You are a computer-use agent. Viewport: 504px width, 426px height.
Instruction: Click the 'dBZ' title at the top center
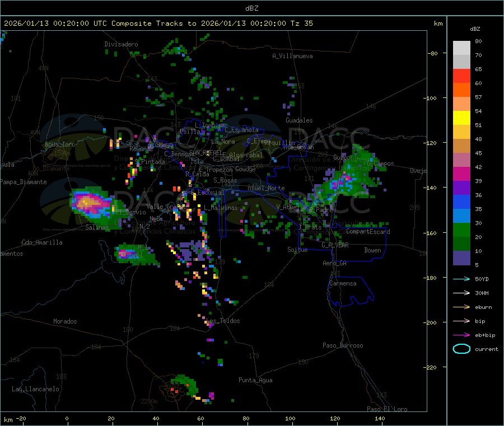pyautogui.click(x=251, y=8)
